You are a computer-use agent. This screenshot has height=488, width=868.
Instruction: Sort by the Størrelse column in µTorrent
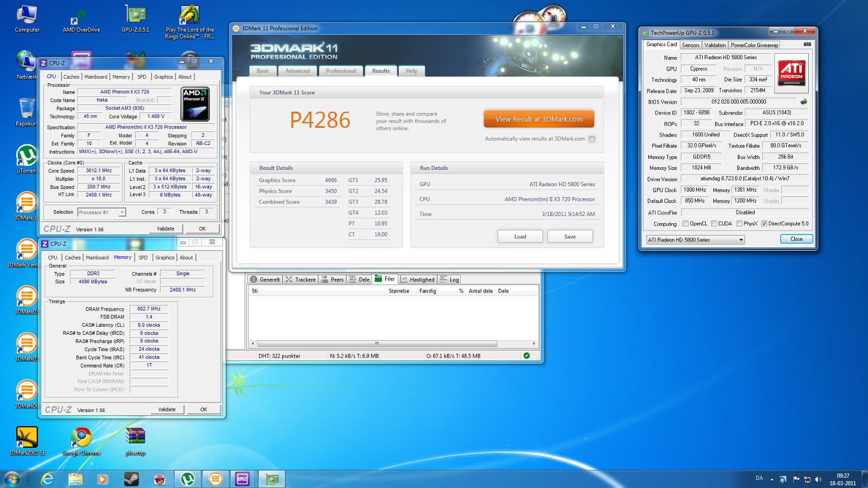coord(399,291)
